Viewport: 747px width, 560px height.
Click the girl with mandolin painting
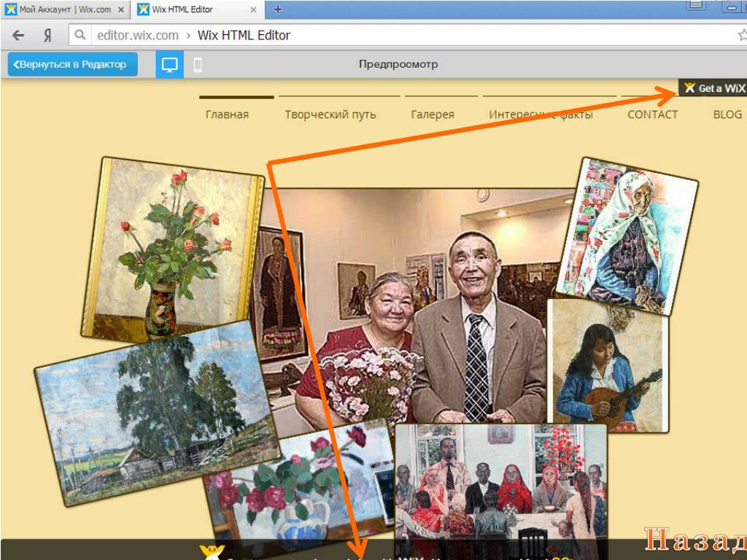(608, 365)
